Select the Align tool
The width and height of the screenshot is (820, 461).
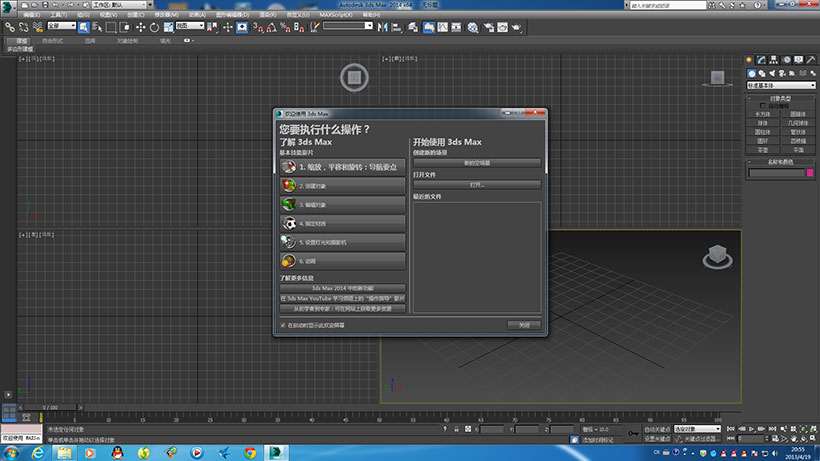pyautogui.click(x=396, y=27)
